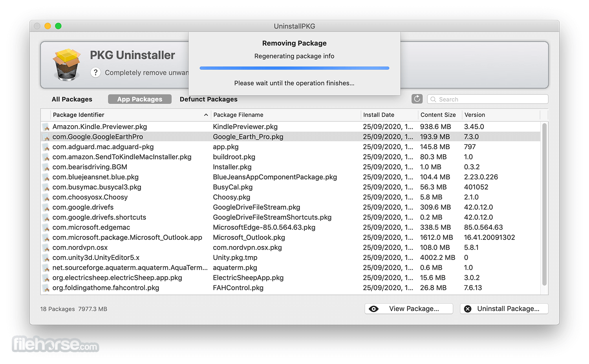This screenshot has width=589, height=364.
Task: Click package icon beside com.bluejeansnet.blue.pkg
Action: point(46,177)
